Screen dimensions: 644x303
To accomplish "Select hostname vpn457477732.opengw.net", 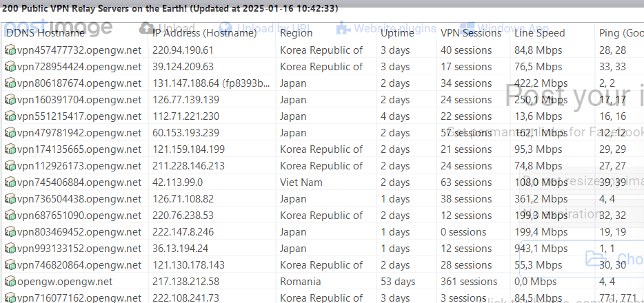I will (79, 50).
